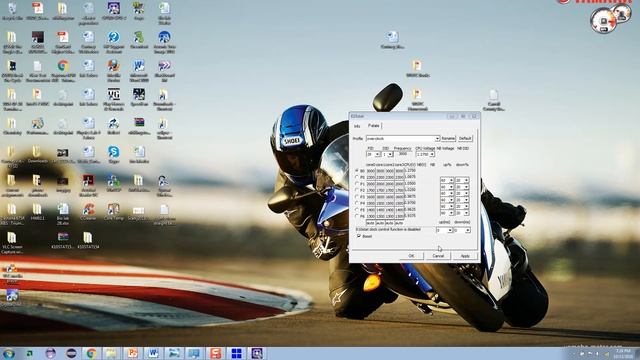The width and height of the screenshot is (640, 360).
Task: Open Word from the taskbar
Action: 153,353
